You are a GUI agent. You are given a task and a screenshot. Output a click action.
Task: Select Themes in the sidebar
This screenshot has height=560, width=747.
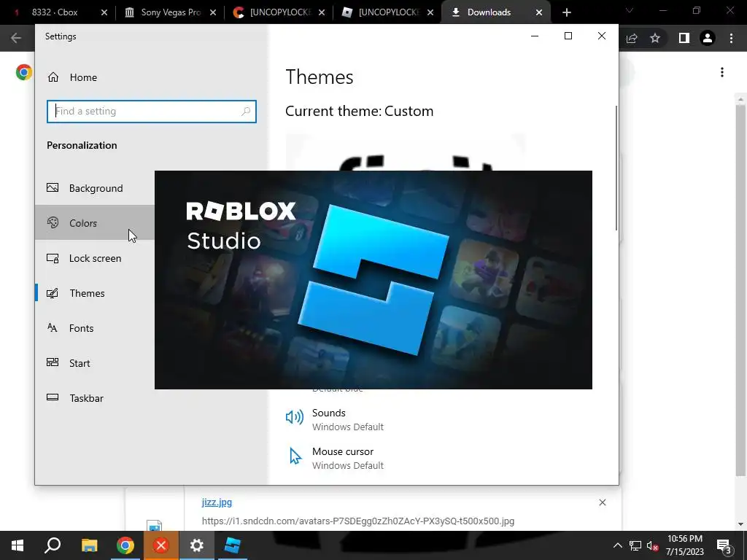click(x=96, y=293)
